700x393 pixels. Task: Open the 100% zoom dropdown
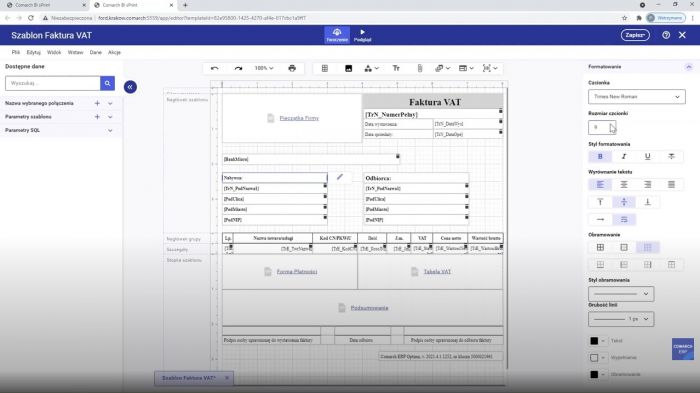[264, 68]
